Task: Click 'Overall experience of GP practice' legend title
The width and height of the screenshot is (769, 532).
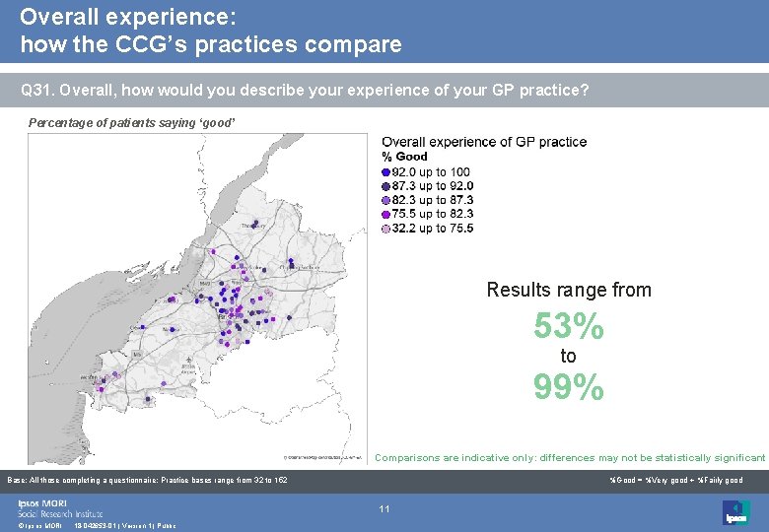Action: tap(484, 142)
